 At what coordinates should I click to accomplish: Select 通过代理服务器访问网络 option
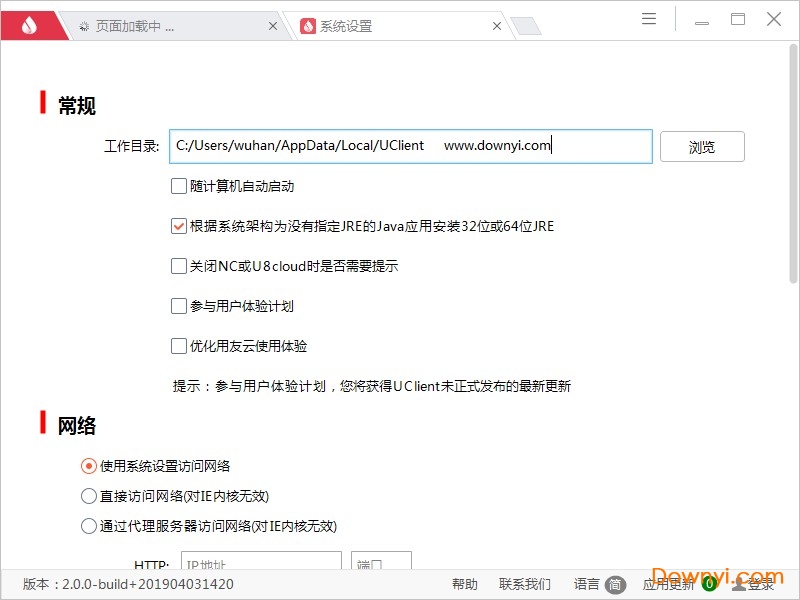point(88,525)
